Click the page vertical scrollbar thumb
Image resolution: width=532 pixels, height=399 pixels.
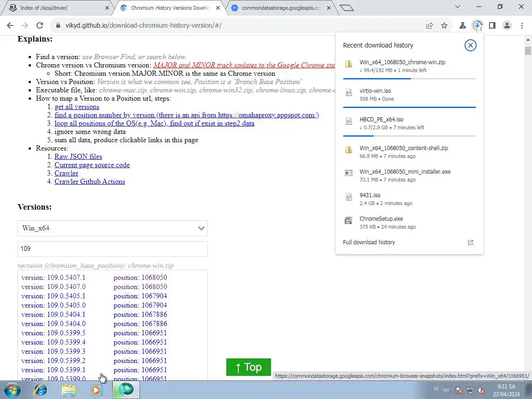click(x=528, y=50)
